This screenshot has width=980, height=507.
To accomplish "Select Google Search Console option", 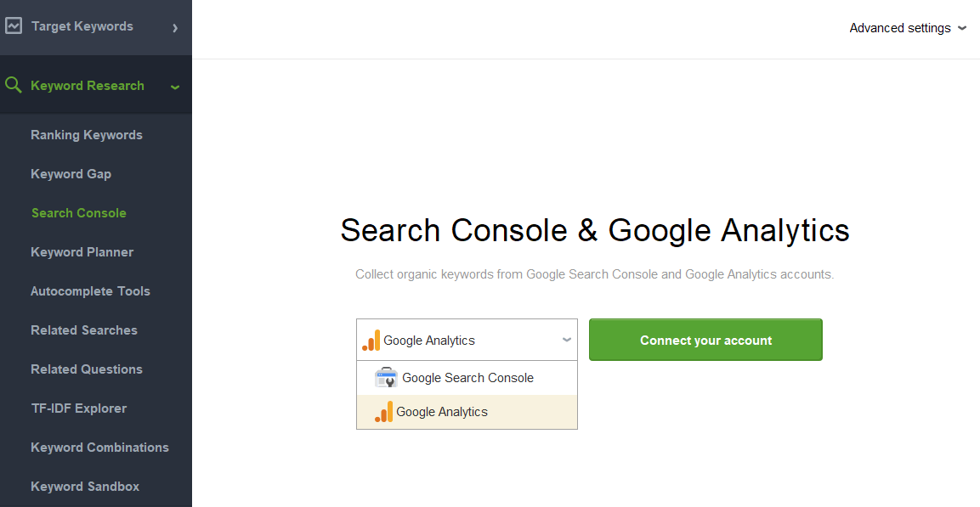I will tap(467, 378).
